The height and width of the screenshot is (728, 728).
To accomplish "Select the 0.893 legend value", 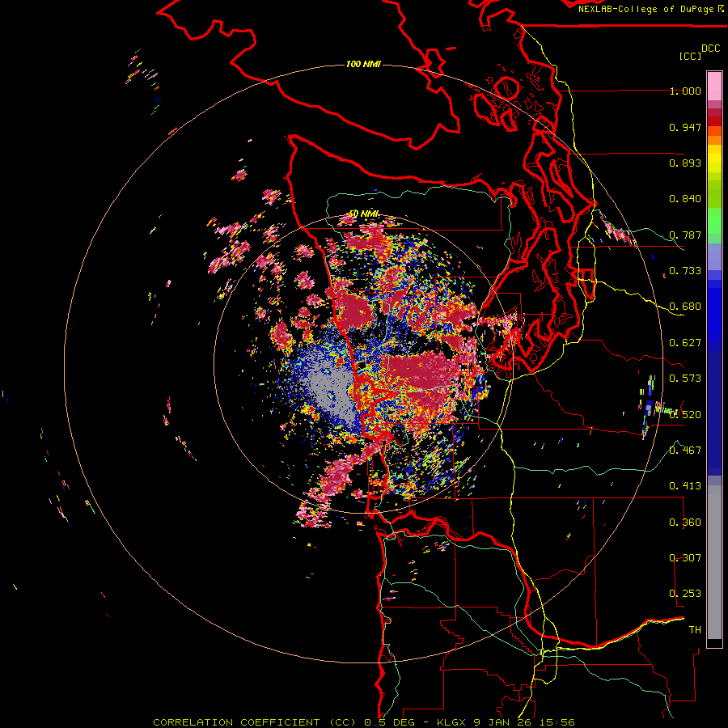I will 685,163.
